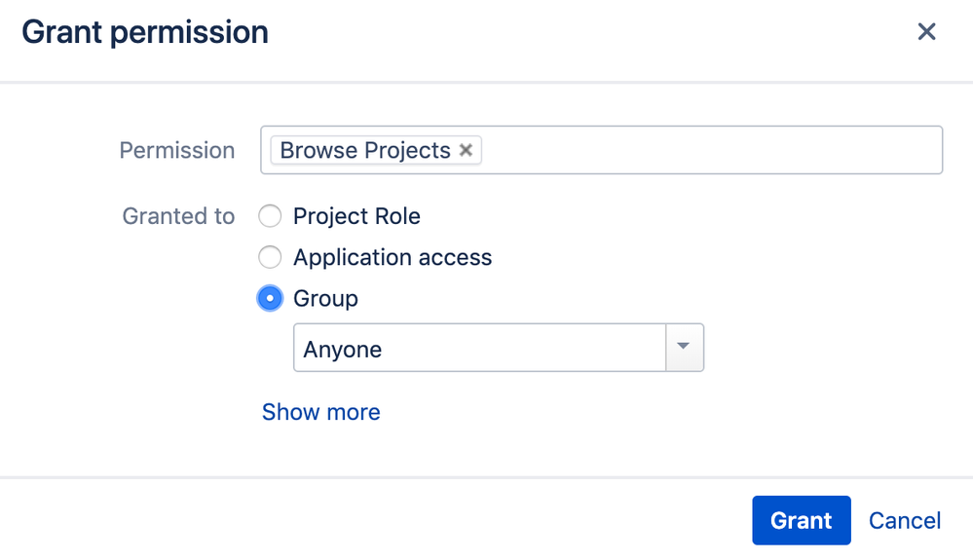973x560 pixels.
Task: Cancel the grant permission dialog
Action: tap(905, 521)
